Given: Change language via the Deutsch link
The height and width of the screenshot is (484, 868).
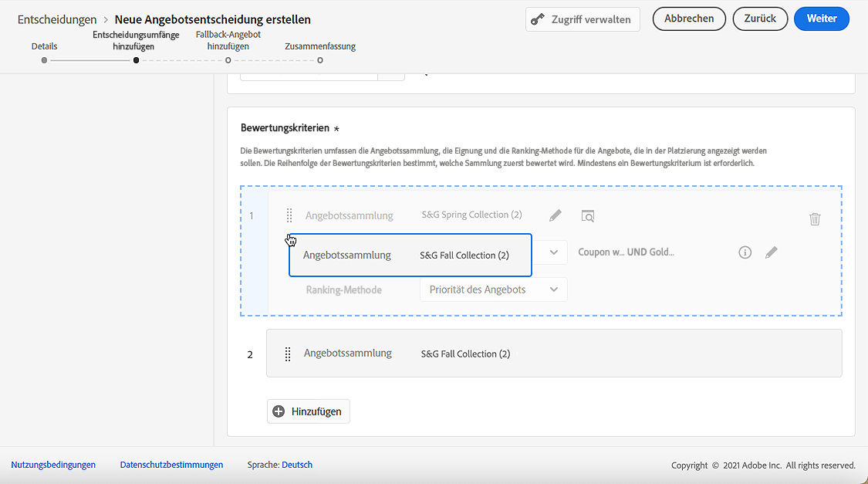Looking at the screenshot, I should click(297, 465).
